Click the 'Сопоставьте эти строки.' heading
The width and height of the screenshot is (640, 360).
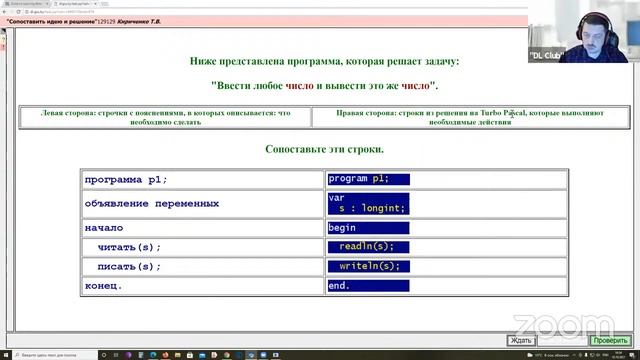coord(324,149)
